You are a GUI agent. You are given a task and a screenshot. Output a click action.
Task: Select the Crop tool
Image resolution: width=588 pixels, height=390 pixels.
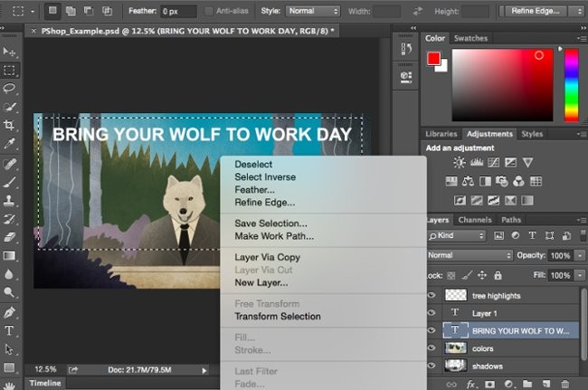tap(10, 125)
